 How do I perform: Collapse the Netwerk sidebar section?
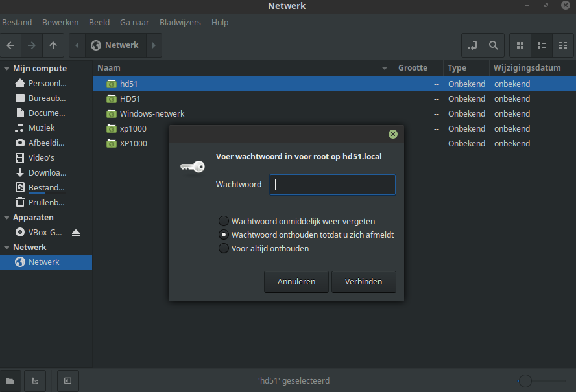pos(6,248)
